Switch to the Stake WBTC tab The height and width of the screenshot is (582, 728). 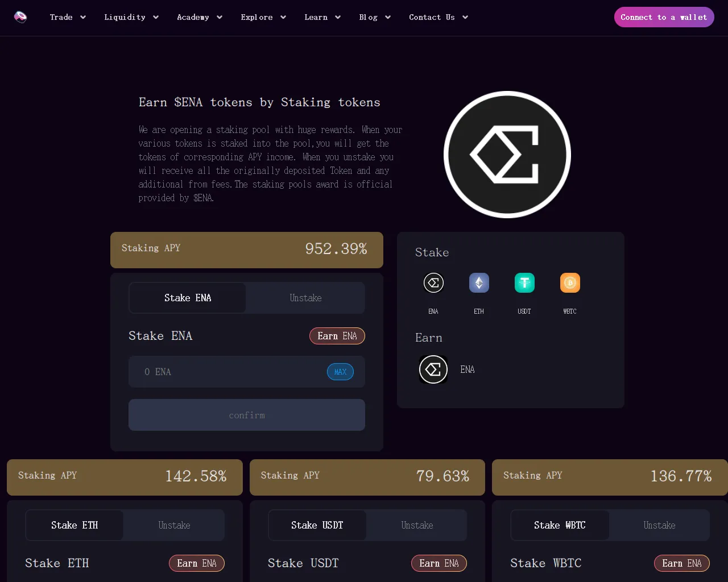[x=560, y=525]
